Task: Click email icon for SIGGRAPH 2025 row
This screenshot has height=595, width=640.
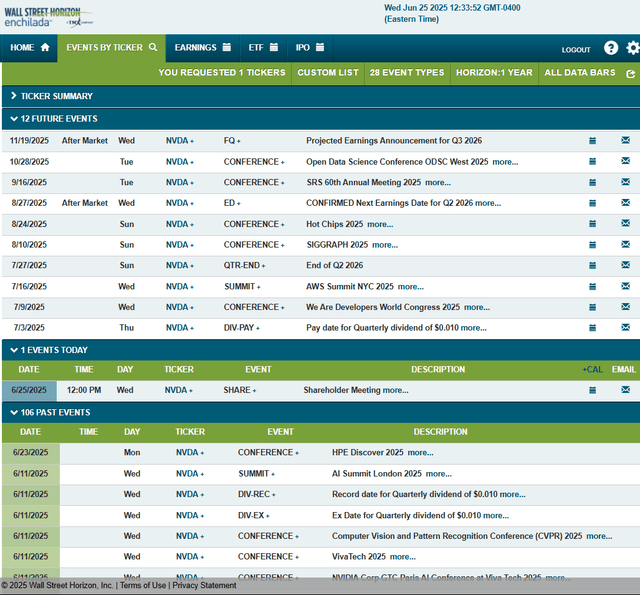Action: click(x=625, y=245)
